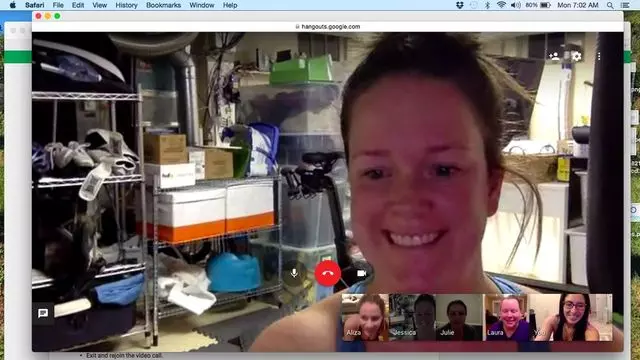Open the Window menu in menu bar
Image resolution: width=640 pixels, height=360 pixels.
202,5
